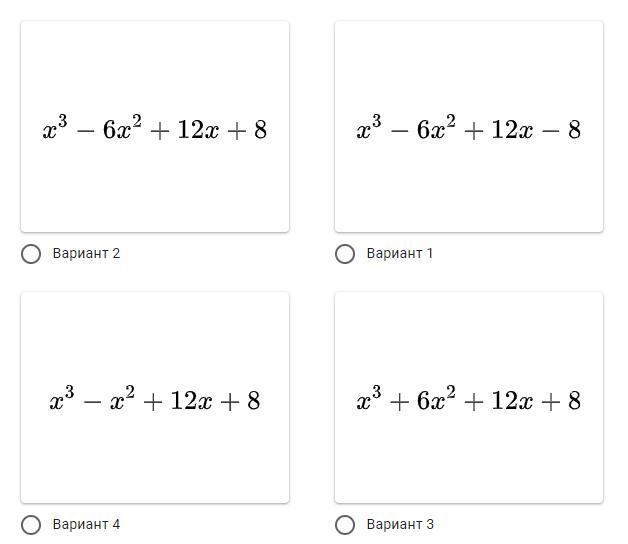Click the formula x³ + 6x² + 12x + 8
This screenshot has height=544, width=628.
pos(469,401)
